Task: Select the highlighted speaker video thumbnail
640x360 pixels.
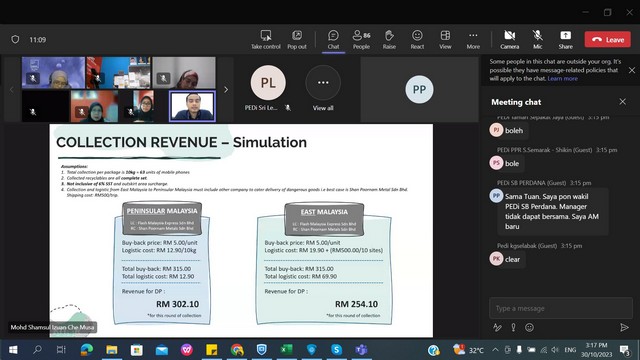Action: pyautogui.click(x=192, y=106)
